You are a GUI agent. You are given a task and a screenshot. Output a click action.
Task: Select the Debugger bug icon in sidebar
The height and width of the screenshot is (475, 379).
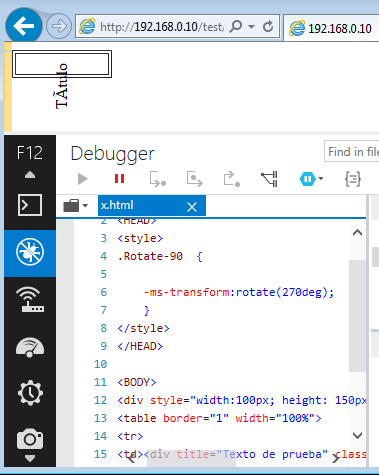tap(30, 252)
